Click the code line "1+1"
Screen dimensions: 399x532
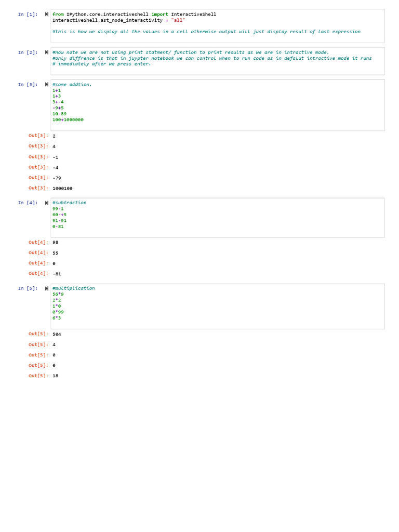click(x=57, y=90)
